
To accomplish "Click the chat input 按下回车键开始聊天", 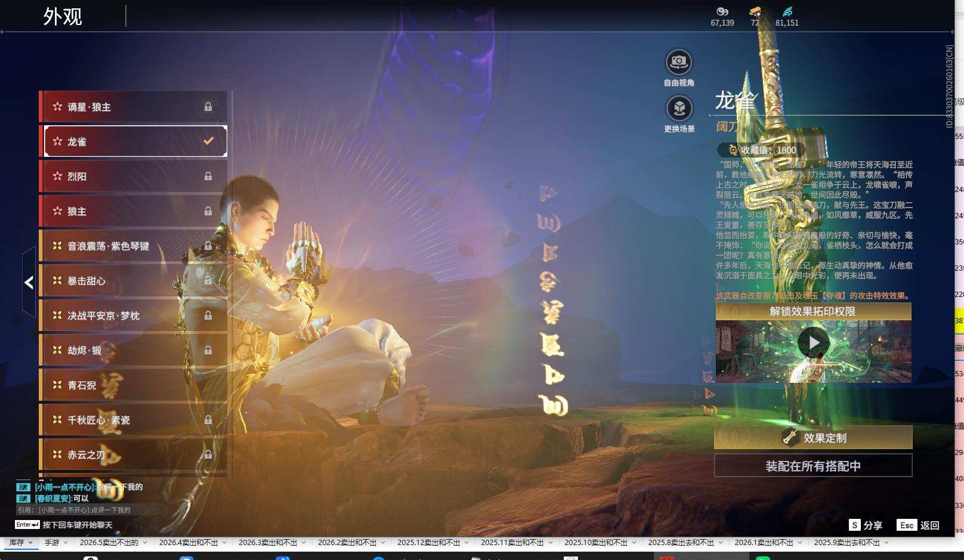I will tap(78, 525).
